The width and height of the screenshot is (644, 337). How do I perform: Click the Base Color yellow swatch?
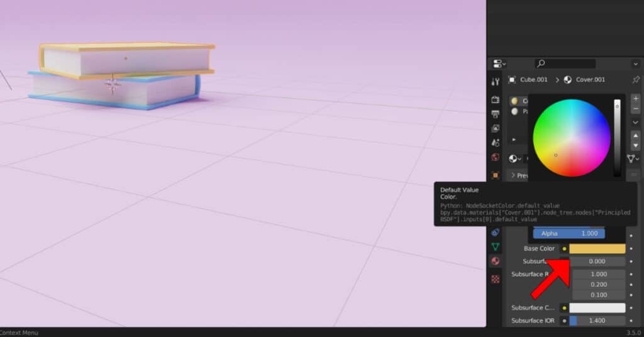coord(597,249)
